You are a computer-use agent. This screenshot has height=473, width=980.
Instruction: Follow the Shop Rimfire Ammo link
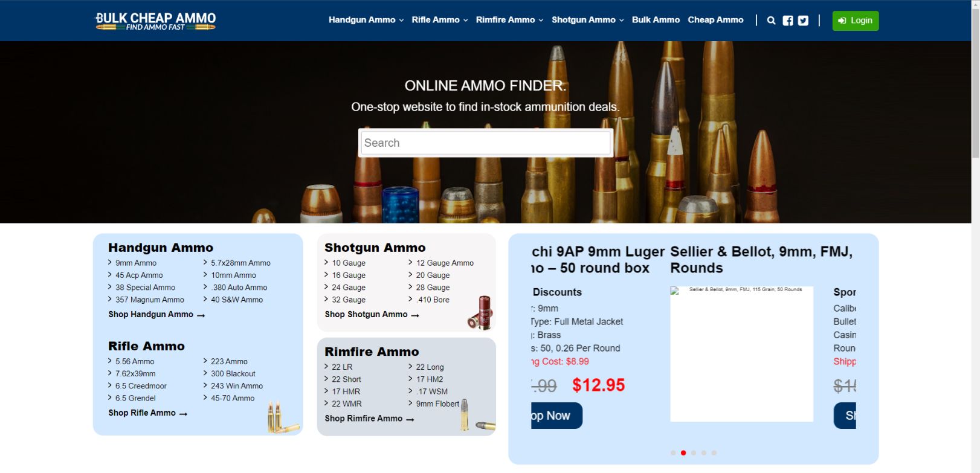click(369, 418)
